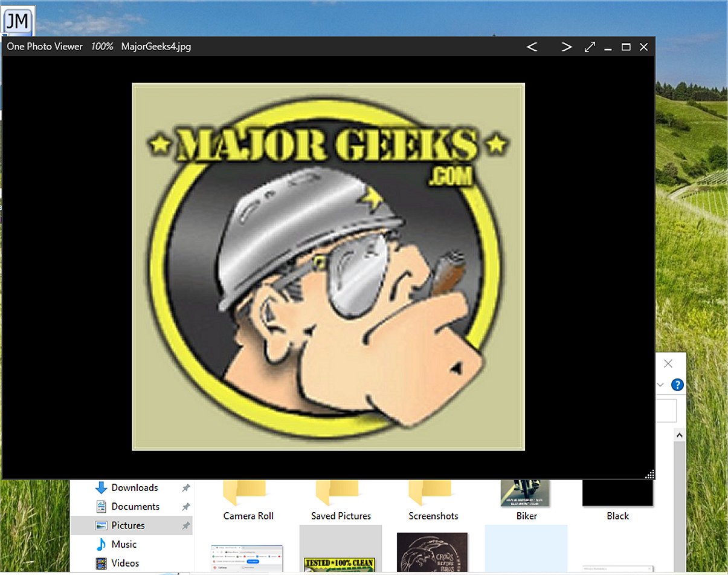728x575 pixels.
Task: Click the blue Help question mark icon
Action: [x=677, y=385]
